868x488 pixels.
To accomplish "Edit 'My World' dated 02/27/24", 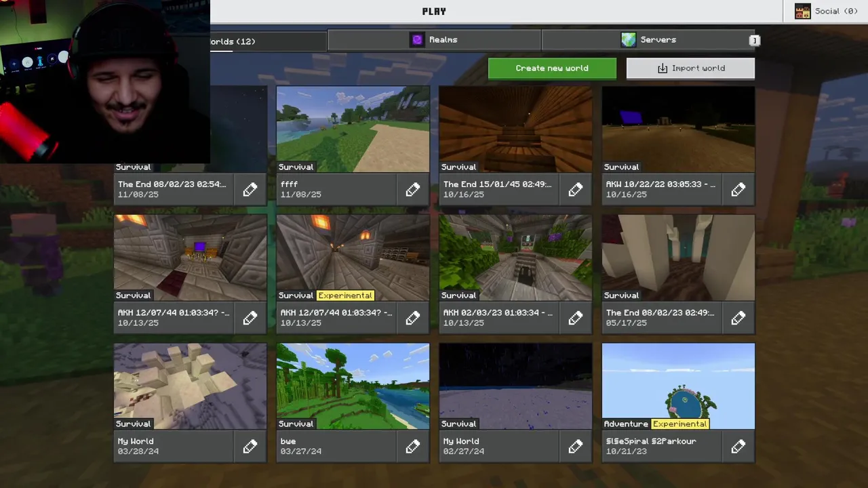I will (x=576, y=447).
